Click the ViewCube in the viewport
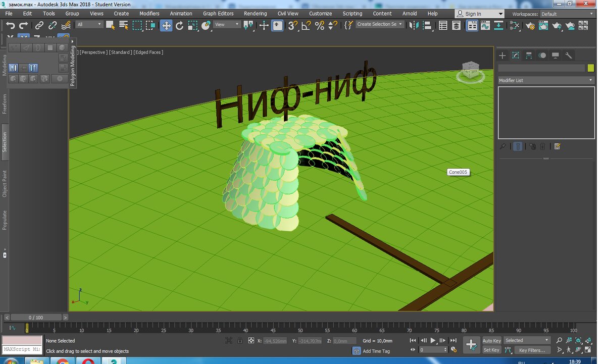 pos(471,72)
